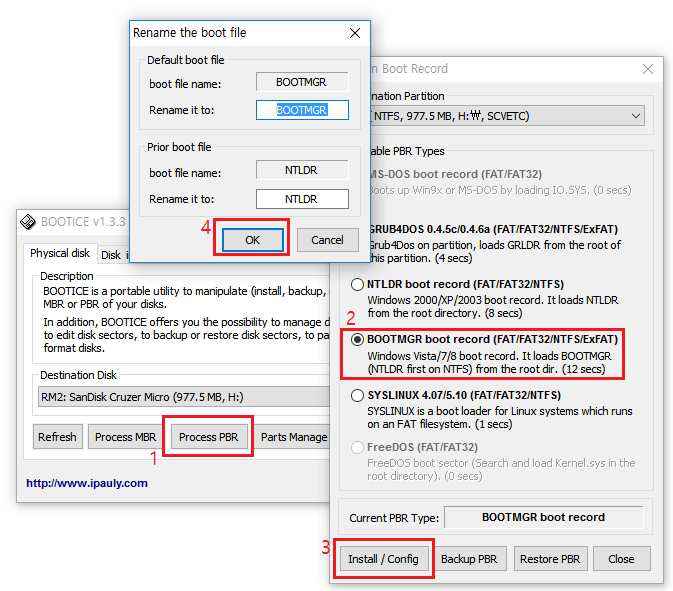
Task: Click Close button in Boot Record window
Action: click(x=621, y=559)
